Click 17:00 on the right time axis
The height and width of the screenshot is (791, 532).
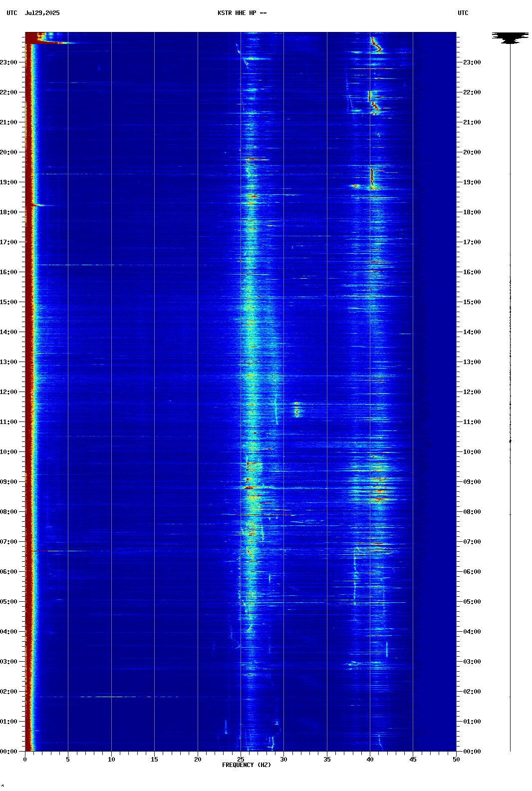[x=472, y=242]
